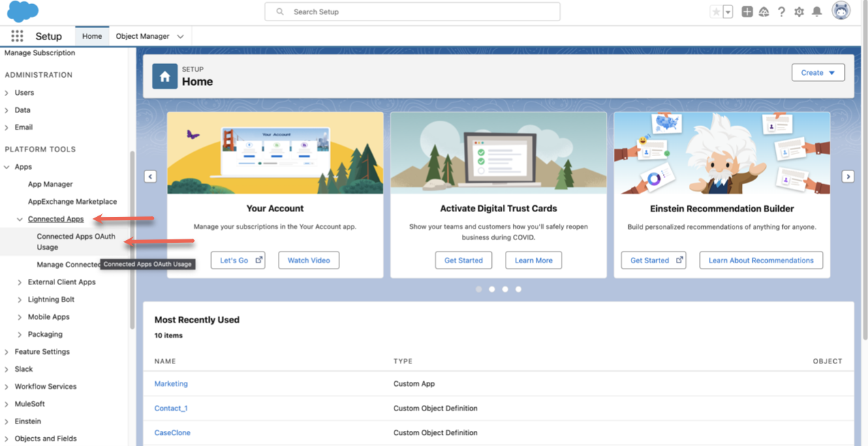Open the Help question mark icon

point(781,12)
